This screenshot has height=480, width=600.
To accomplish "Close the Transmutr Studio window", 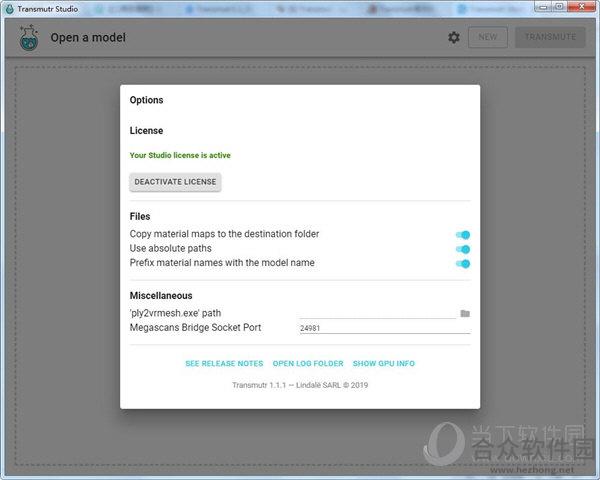I will (x=582, y=7).
